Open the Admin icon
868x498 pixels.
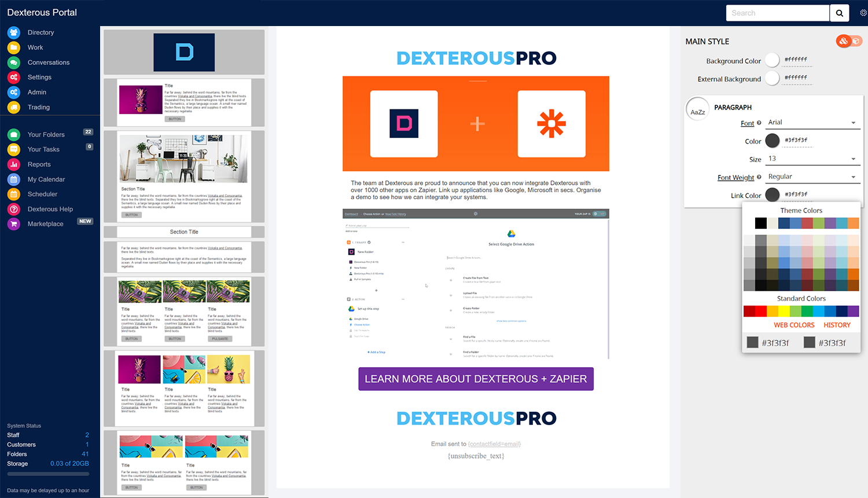click(x=14, y=92)
